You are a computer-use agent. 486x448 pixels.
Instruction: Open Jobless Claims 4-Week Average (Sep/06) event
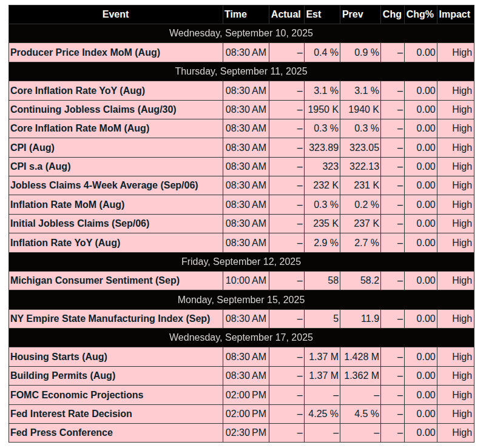click(104, 185)
